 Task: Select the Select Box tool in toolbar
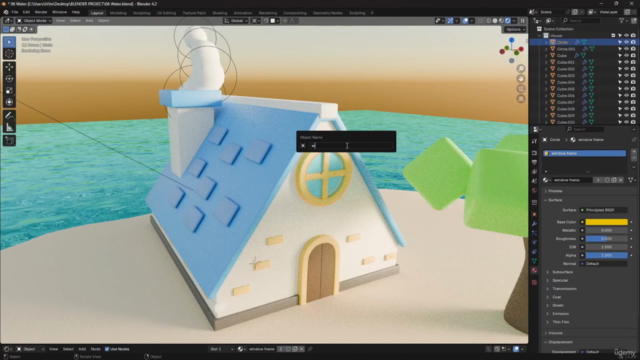(x=9, y=42)
